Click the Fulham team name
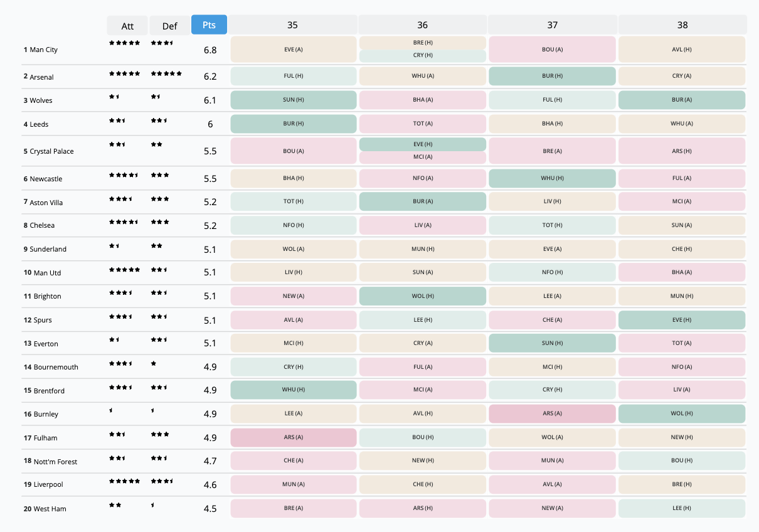This screenshot has height=532, width=759. coord(45,438)
